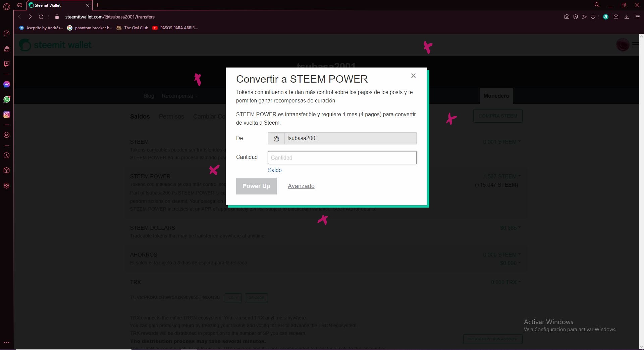Screen dimensions: 644x350
Task: Expand the $0.000 savings dropdown
Action: click(510, 263)
